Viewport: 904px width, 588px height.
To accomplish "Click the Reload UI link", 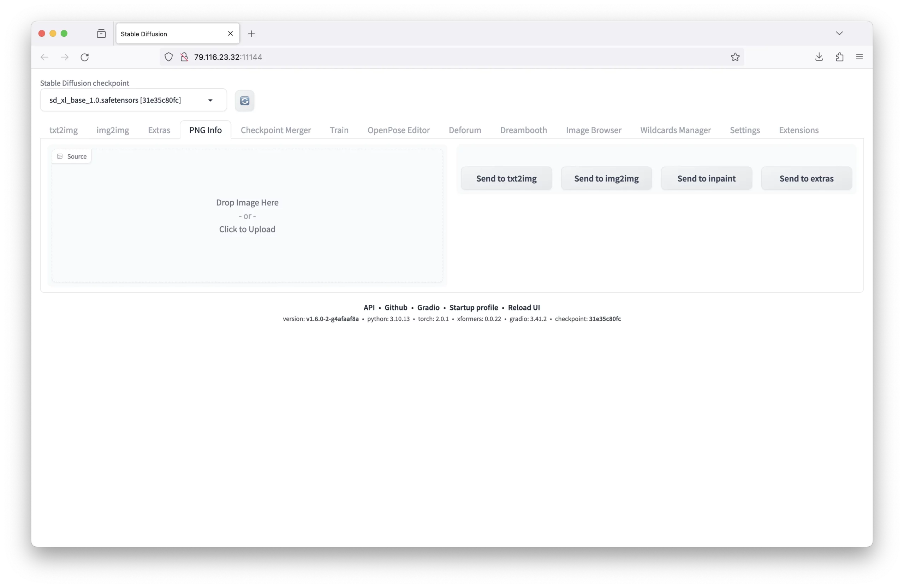I will (524, 308).
